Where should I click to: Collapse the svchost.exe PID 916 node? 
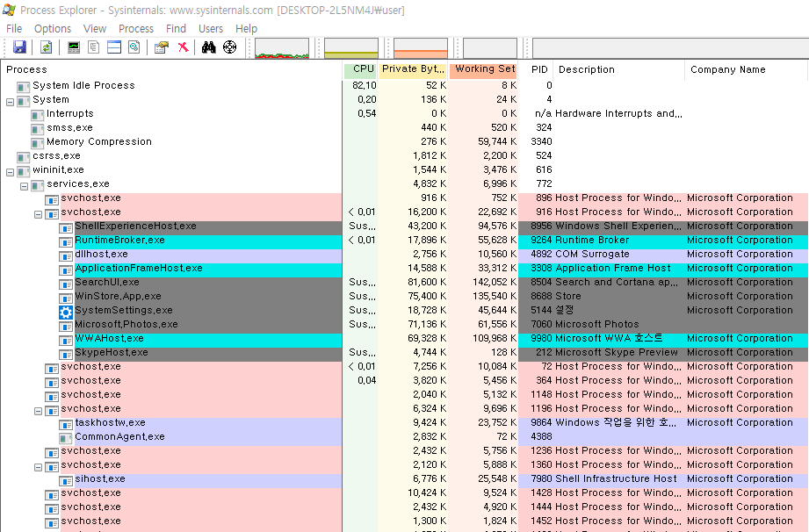[x=38, y=214]
